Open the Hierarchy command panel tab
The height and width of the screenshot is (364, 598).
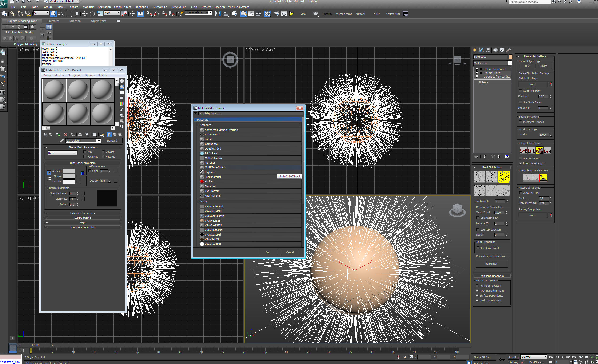point(488,50)
